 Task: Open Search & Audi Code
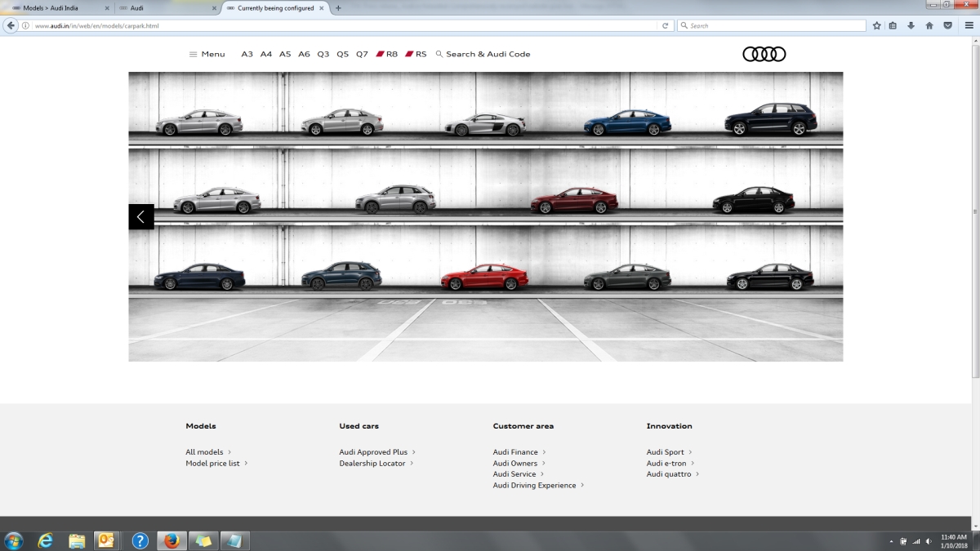point(483,54)
